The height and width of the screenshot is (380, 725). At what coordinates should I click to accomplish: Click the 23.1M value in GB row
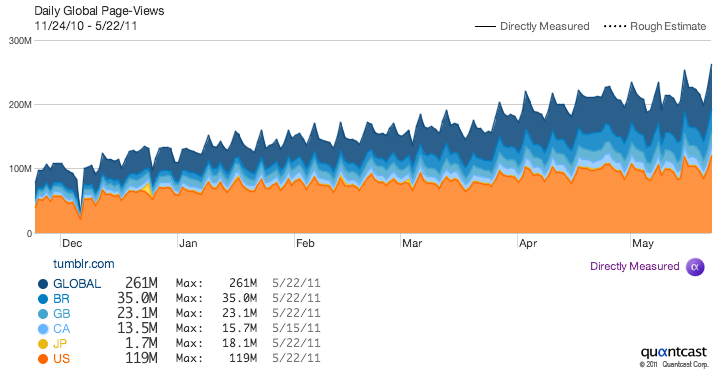pos(137,313)
